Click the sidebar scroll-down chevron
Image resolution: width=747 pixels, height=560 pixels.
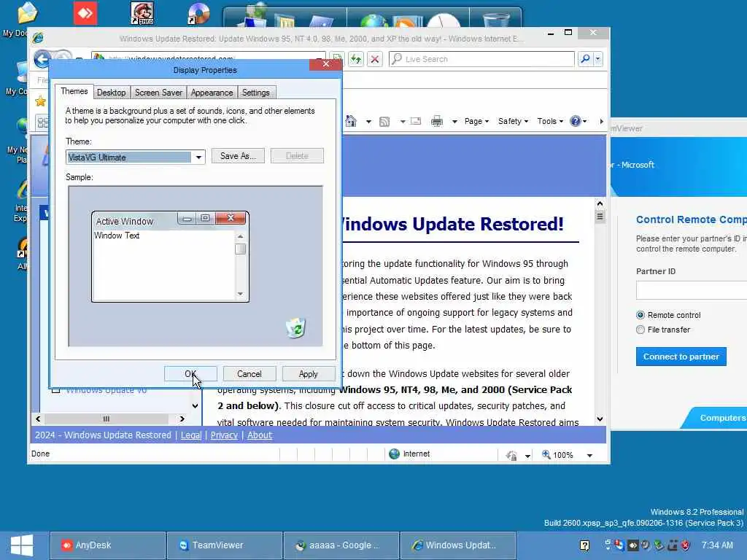point(195,405)
